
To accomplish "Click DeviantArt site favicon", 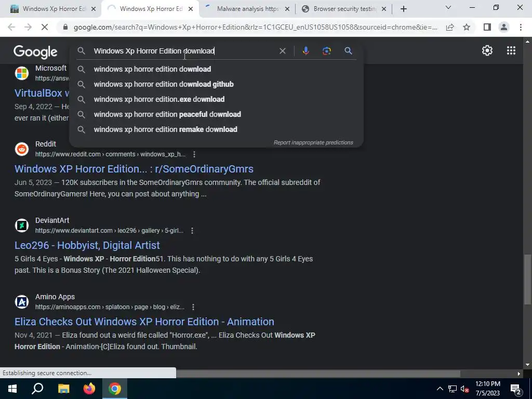I will (x=22, y=225).
